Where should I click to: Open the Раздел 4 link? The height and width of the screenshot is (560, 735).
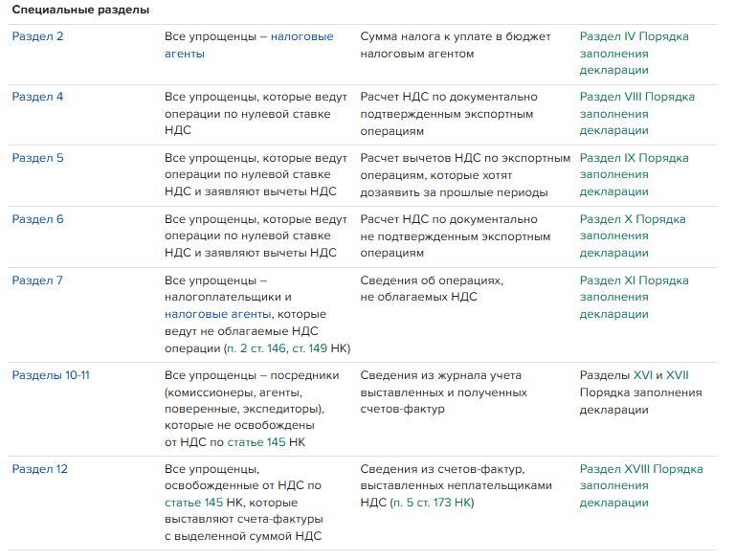point(37,97)
